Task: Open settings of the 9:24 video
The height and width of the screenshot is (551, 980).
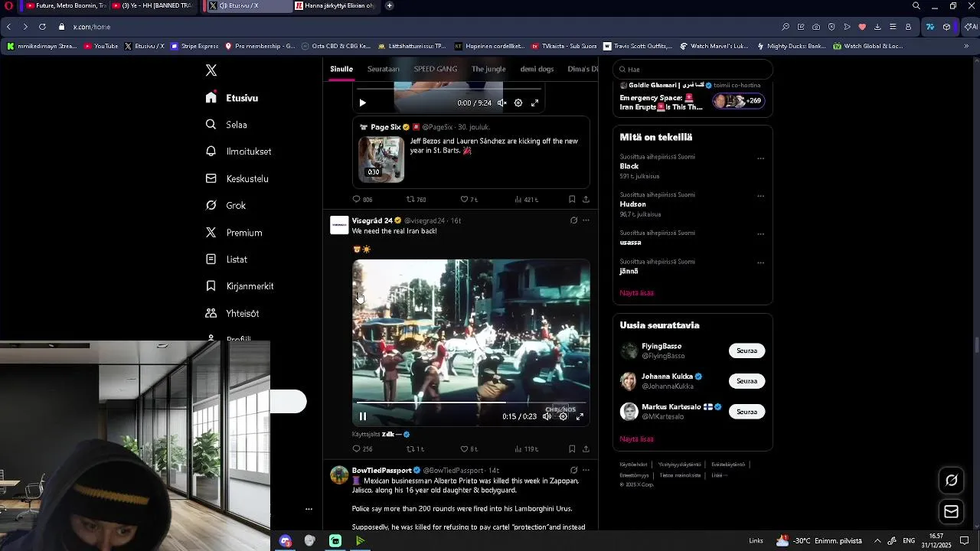Action: pyautogui.click(x=518, y=103)
